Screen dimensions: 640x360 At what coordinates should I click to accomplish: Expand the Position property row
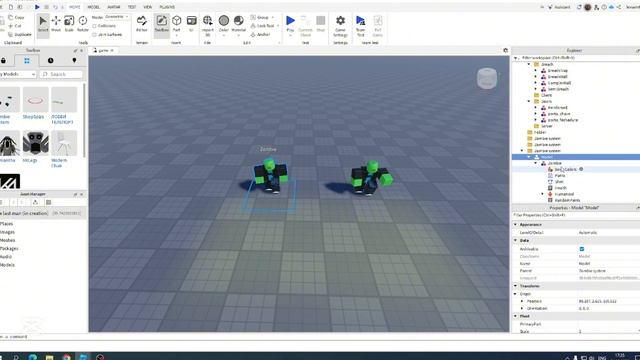[x=522, y=301]
